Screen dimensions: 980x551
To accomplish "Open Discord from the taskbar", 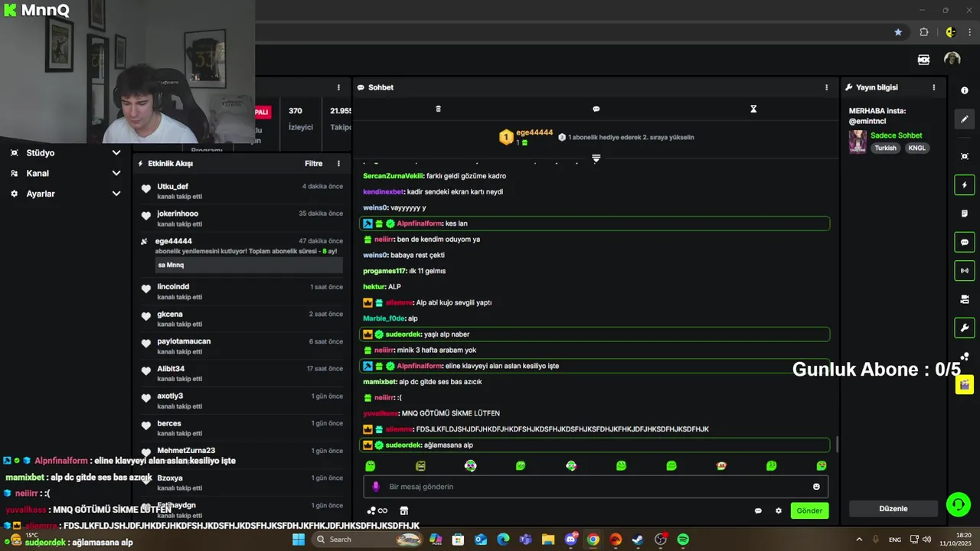I will pos(570,540).
